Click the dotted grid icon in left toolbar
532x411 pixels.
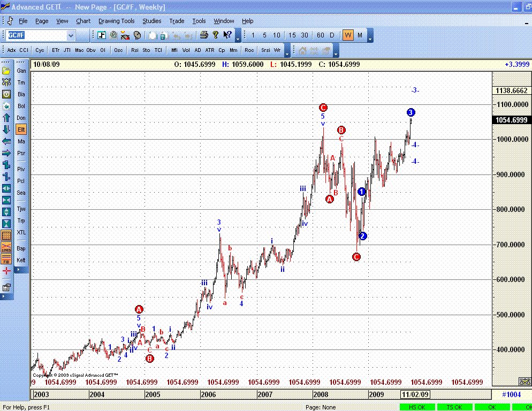(x=6, y=235)
